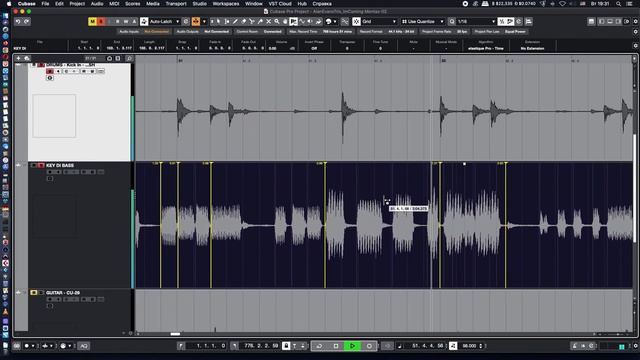640x360 pixels.
Task: Open Finder from the dock
Action: 5,16
